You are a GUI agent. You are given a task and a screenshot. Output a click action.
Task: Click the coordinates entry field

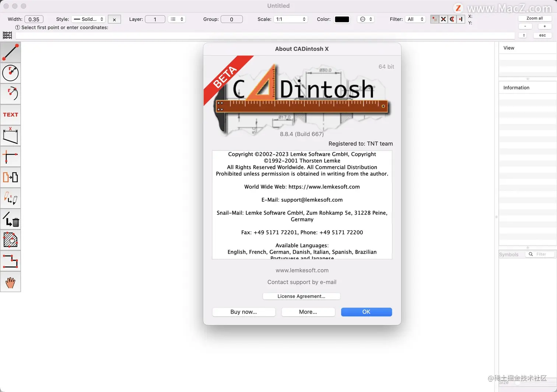pyautogui.click(x=265, y=36)
